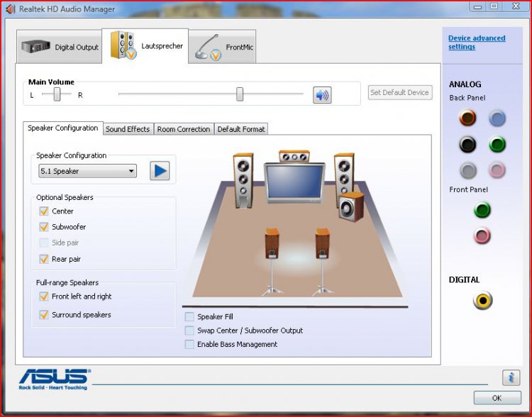Image resolution: width=532 pixels, height=417 pixels.
Task: Toggle Surround speakers full-range checkbox
Action: click(44, 315)
